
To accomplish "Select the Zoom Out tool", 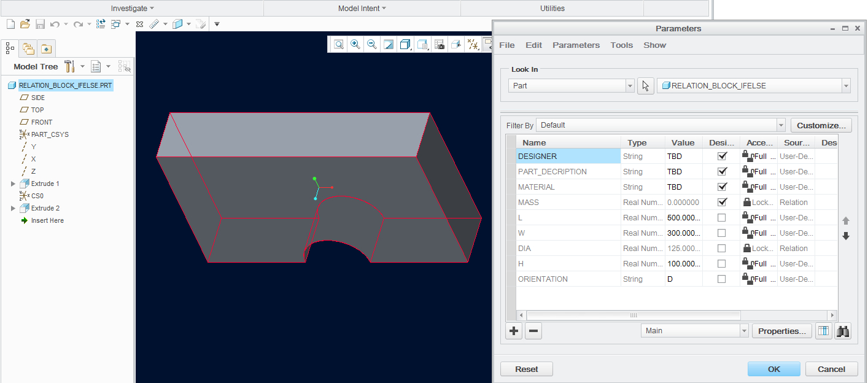I will pyautogui.click(x=371, y=44).
